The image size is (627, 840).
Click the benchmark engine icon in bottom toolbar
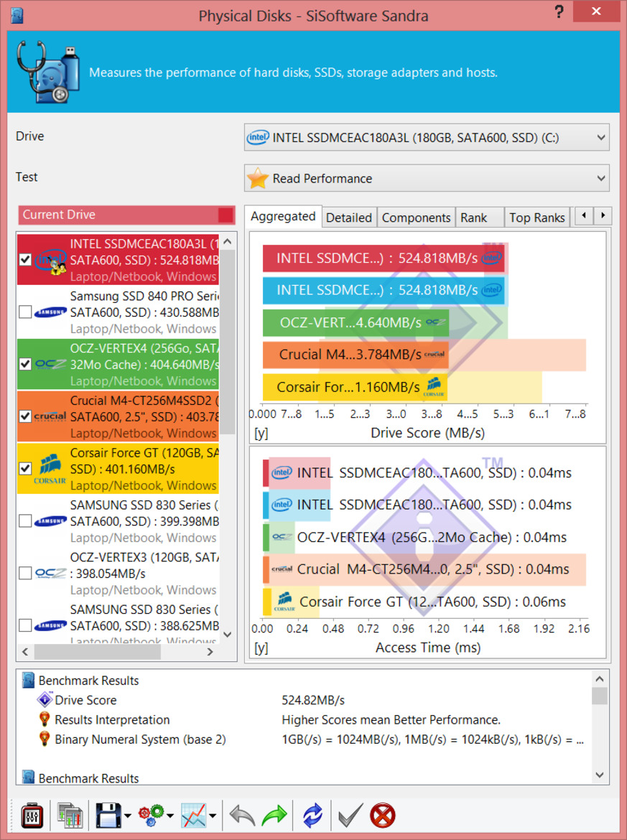32,816
